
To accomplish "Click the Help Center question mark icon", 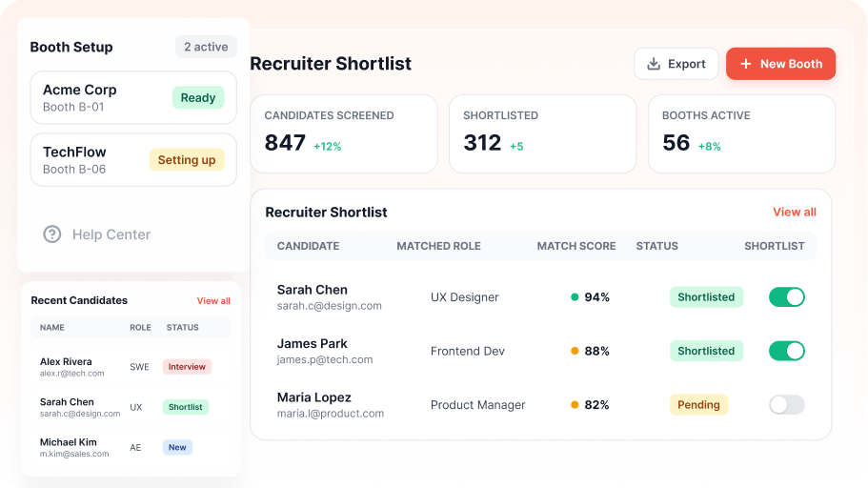I will (52, 234).
